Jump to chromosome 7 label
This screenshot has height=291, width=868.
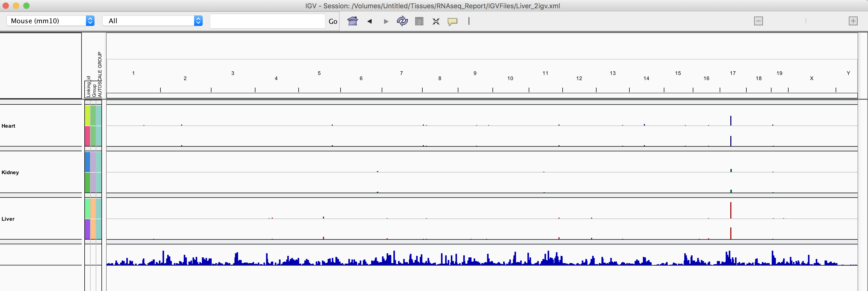point(401,73)
